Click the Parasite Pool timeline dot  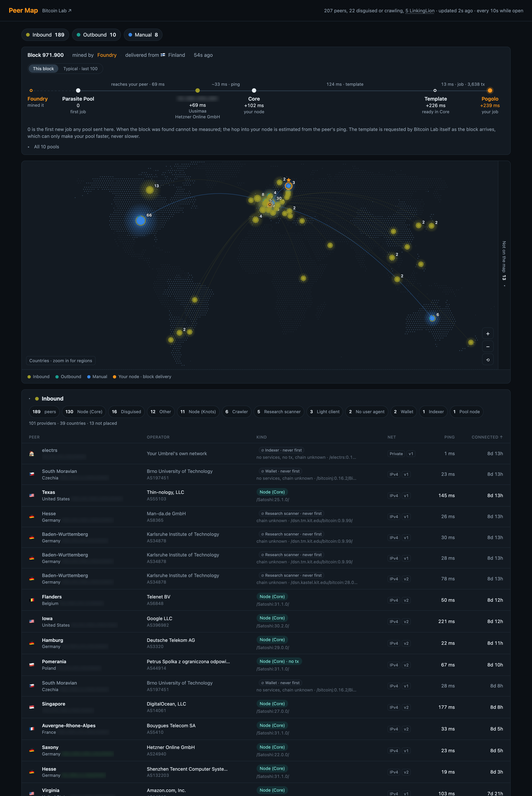coord(78,91)
